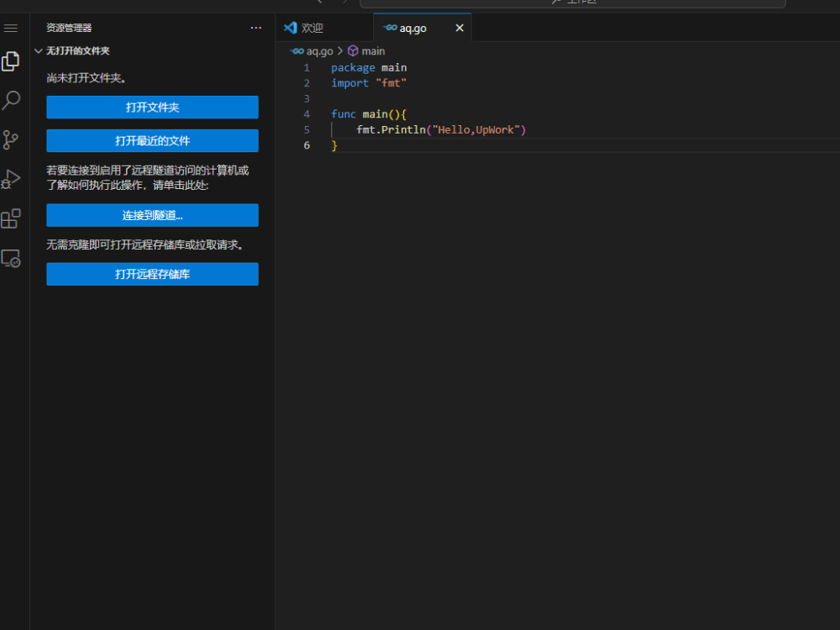Viewport: 840px width, 630px height.
Task: Click the 打开最近的文件 button
Action: pos(152,140)
